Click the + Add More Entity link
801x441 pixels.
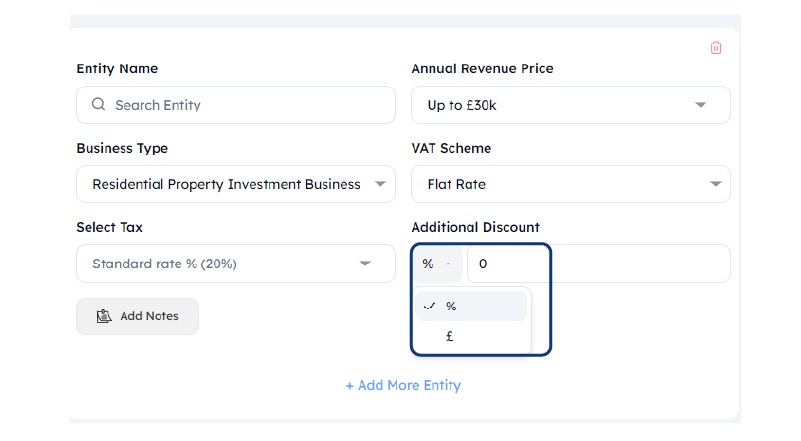pyautogui.click(x=403, y=385)
